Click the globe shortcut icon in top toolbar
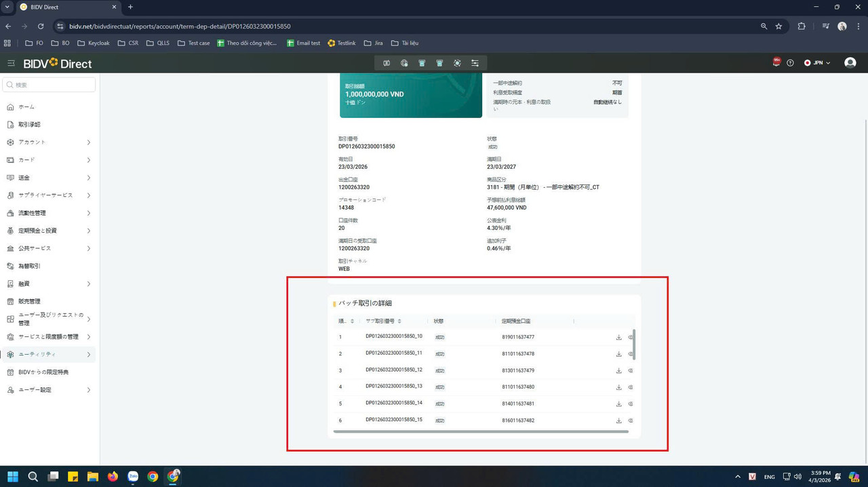868x487 pixels. [x=404, y=63]
